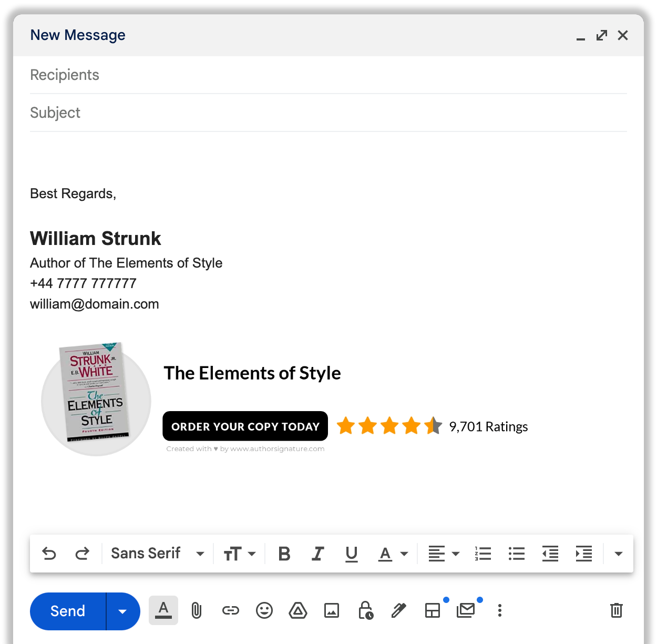Redo the last edit

[82, 554]
